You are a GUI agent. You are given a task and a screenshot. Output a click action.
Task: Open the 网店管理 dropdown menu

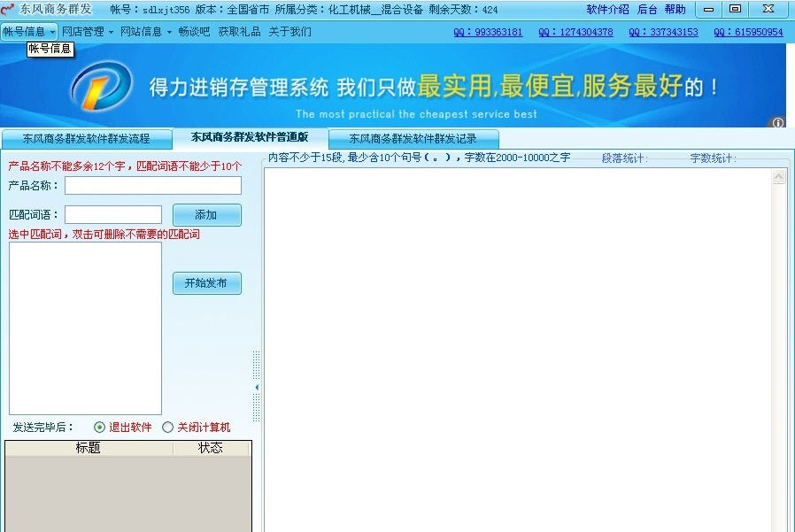click(x=88, y=32)
